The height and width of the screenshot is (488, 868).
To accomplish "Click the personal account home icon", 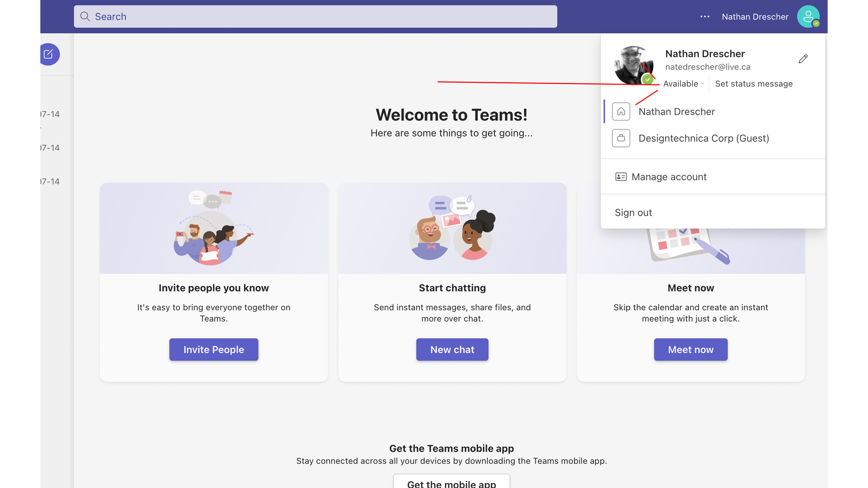I will [x=621, y=111].
